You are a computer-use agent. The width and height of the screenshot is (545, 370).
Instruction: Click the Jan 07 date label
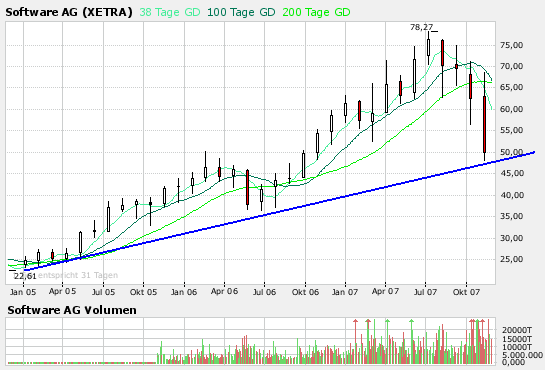click(x=345, y=292)
